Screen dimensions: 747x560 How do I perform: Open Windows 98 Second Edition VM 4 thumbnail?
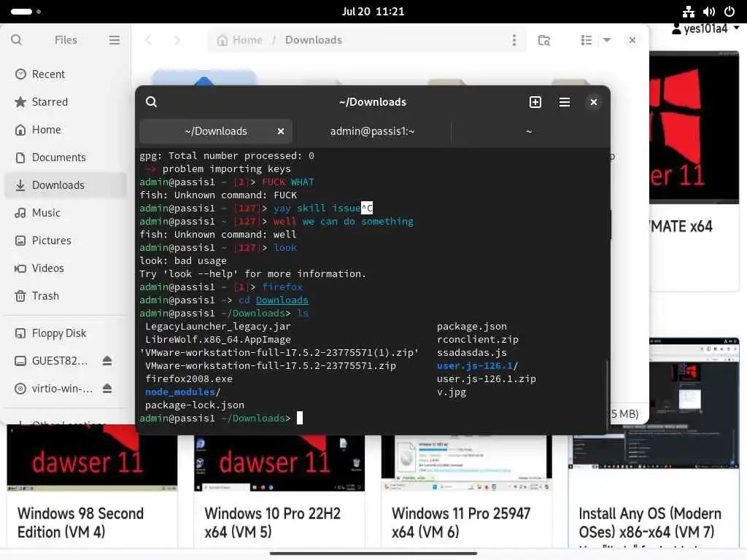click(92, 458)
